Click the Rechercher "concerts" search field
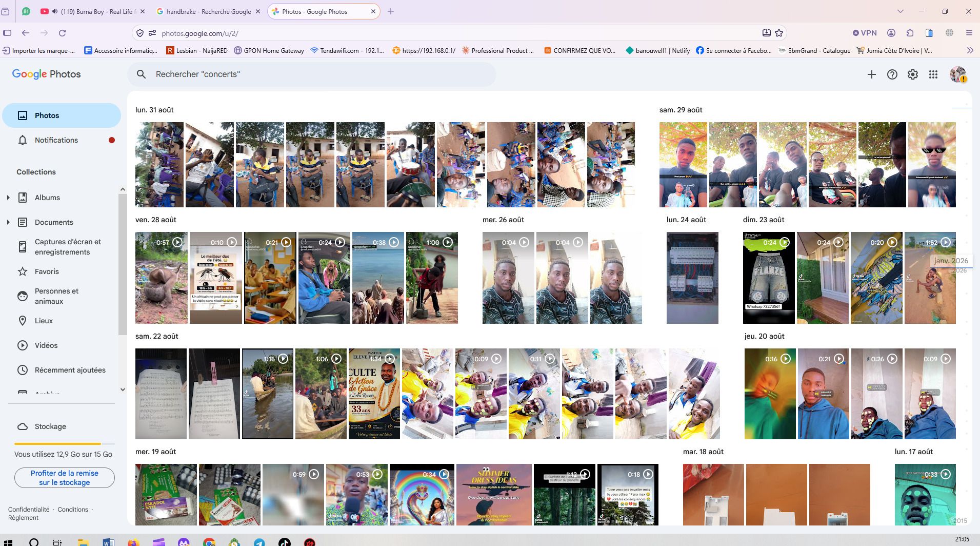This screenshot has height=546, width=980. point(312,74)
